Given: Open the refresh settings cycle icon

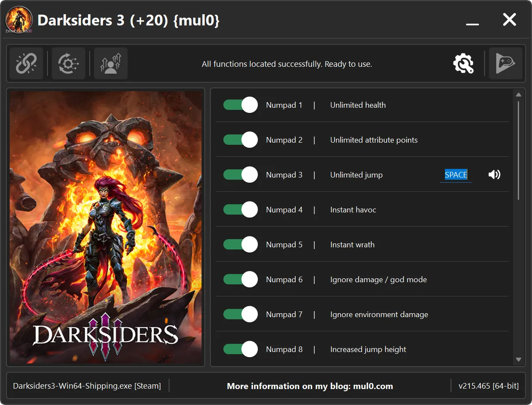Looking at the screenshot, I should click(x=69, y=64).
